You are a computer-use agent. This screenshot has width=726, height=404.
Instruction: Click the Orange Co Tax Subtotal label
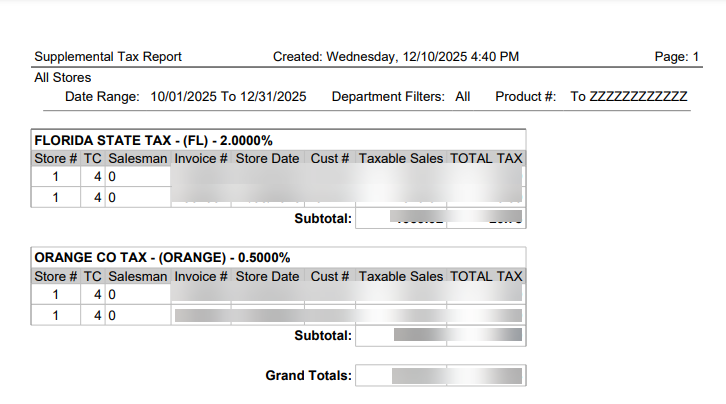(x=322, y=335)
